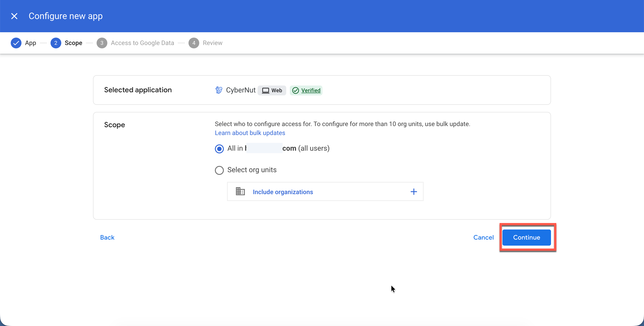Click the step 4 Review circle icon
The image size is (644, 326).
point(194,43)
